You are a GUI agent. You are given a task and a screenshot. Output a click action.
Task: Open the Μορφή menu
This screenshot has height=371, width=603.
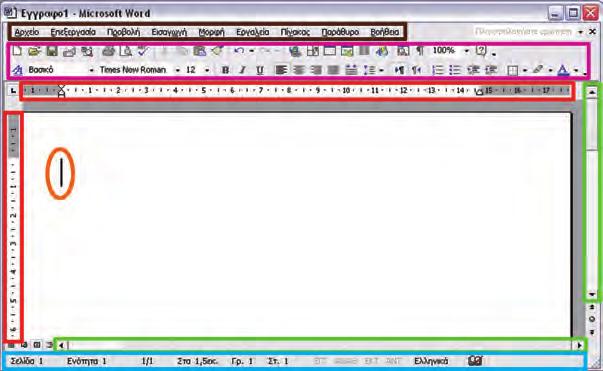212,32
